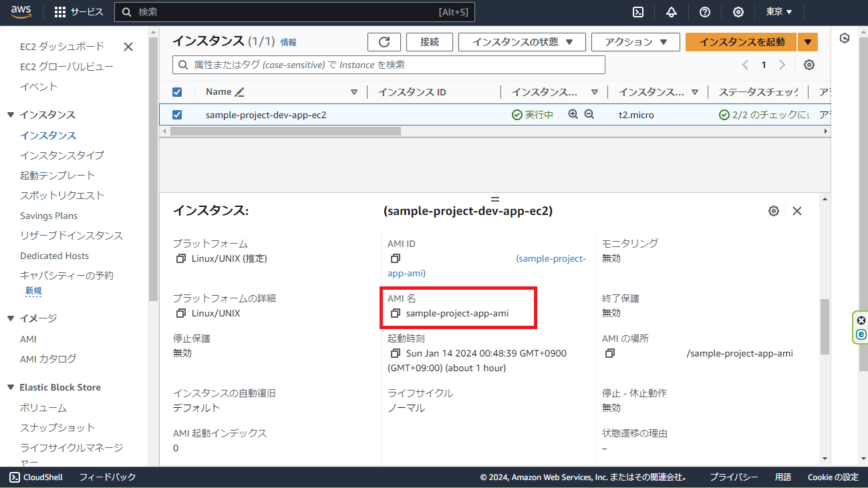This screenshot has width=868, height=488.
Task: Open the フィードバック link in footer
Action: pos(108,477)
